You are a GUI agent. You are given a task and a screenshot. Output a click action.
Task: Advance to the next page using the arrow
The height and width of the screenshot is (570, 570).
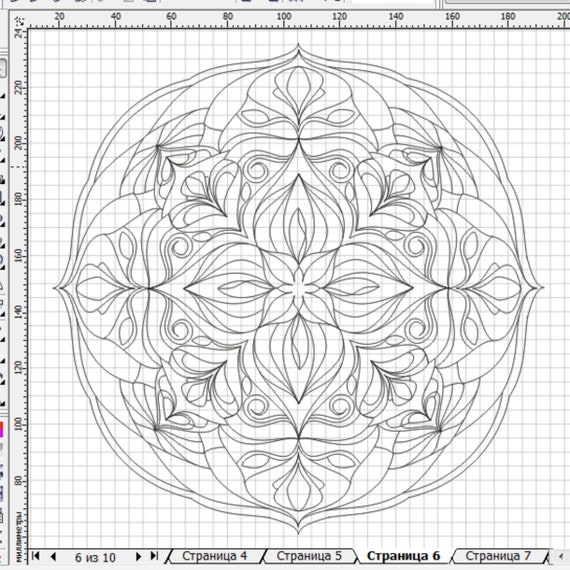[x=138, y=556]
